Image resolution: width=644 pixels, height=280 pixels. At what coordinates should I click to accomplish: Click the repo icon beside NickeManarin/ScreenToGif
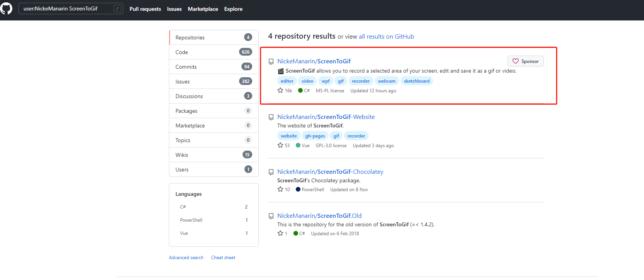click(x=271, y=61)
